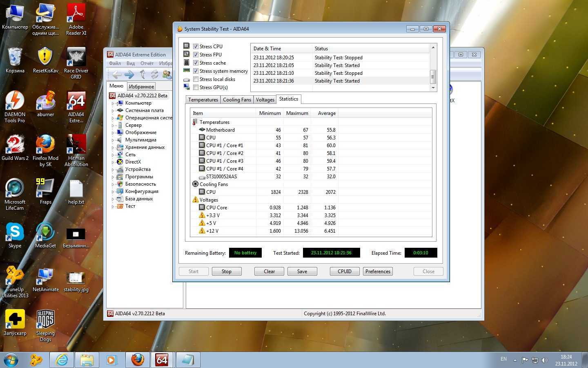
Task: Click the Back arrow in the AIDA64 toolbar
Action: point(117,74)
